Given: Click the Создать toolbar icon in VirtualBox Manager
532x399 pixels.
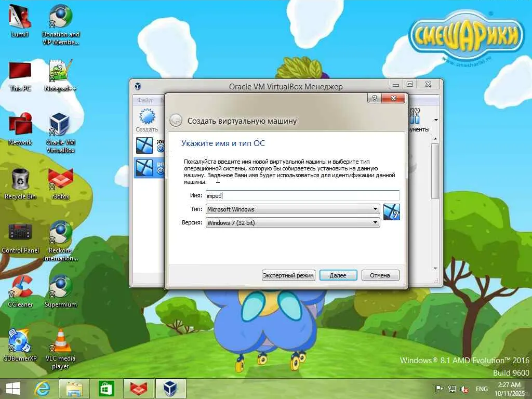Looking at the screenshot, I should (147, 121).
